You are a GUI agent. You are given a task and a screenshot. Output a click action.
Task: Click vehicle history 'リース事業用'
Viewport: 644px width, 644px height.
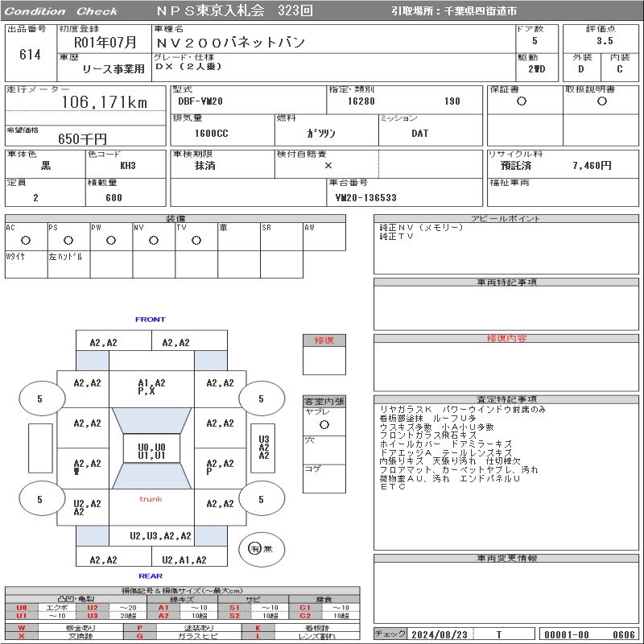pyautogui.click(x=114, y=69)
